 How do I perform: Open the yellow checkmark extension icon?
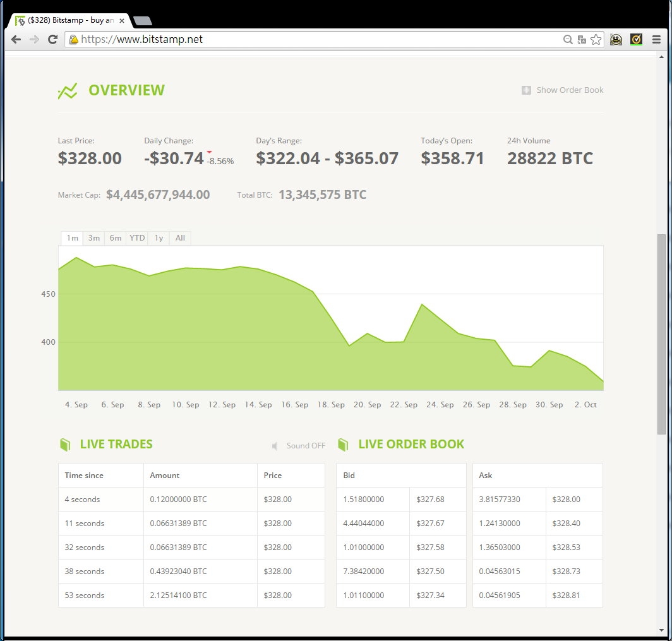tap(636, 39)
